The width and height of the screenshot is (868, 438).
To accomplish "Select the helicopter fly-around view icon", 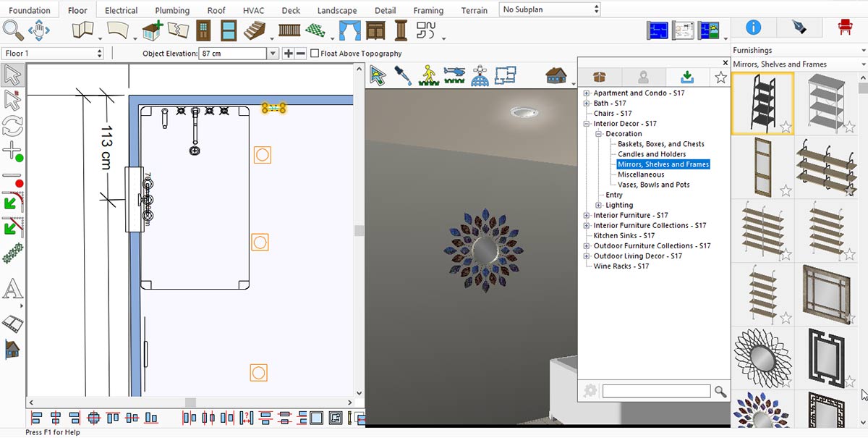I will tap(454, 75).
